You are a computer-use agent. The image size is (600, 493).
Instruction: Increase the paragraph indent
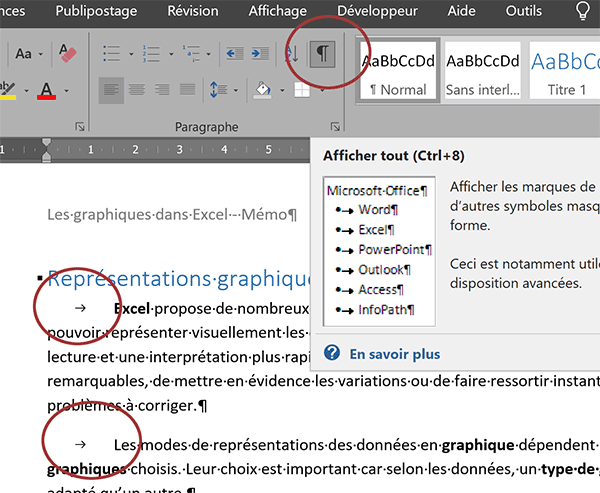click(260, 54)
